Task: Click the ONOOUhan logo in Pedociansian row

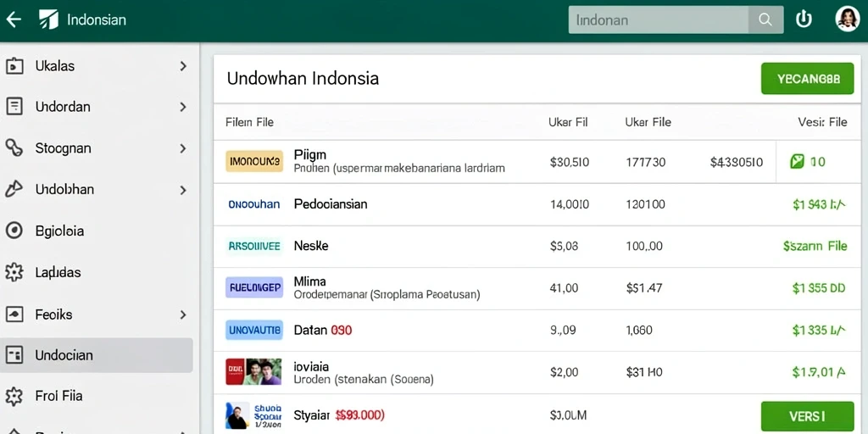Action: coord(254,204)
